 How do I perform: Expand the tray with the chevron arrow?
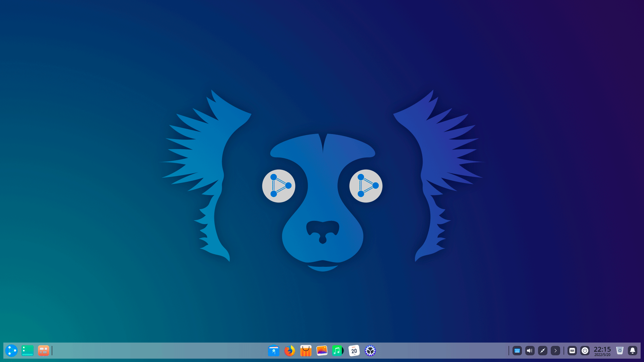click(x=555, y=351)
